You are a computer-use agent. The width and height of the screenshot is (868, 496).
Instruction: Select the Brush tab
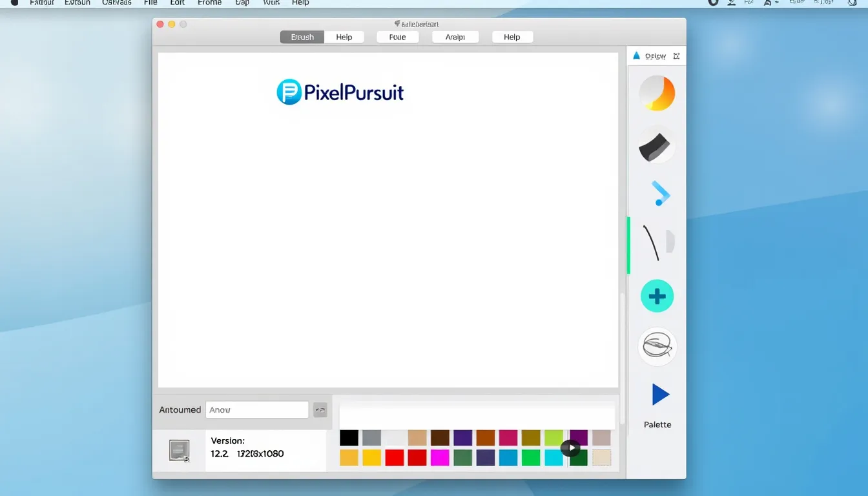point(302,37)
